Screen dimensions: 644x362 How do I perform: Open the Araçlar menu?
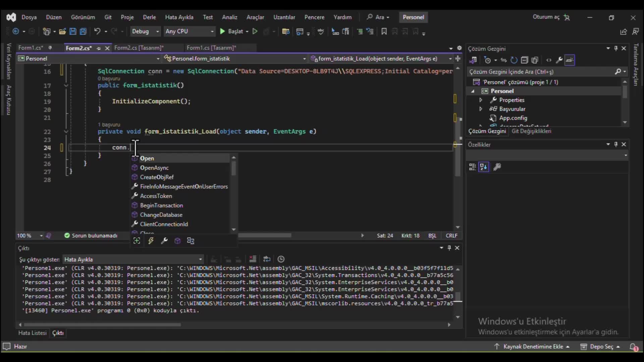coord(255,17)
